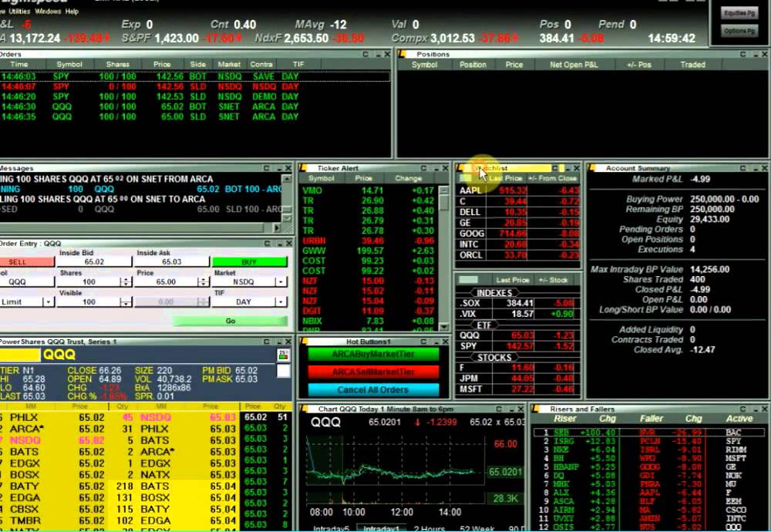Select the MSFT row under STOCKS
Viewport: 771px width, 532px height.
[x=518, y=389]
